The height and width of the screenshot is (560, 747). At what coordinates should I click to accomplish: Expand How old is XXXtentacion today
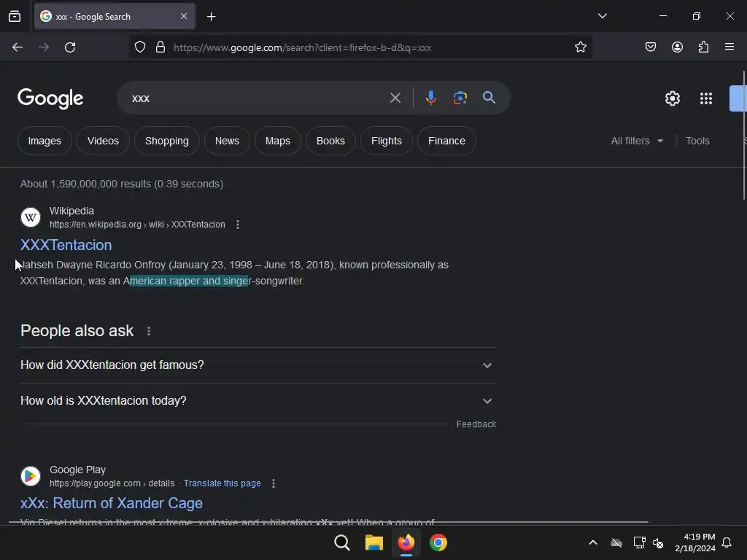(258, 401)
